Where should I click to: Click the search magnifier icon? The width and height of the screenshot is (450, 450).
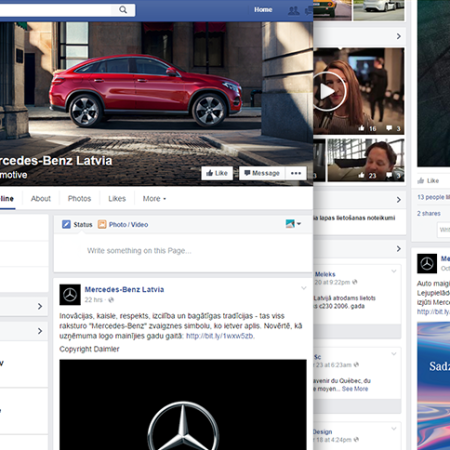click(123, 10)
